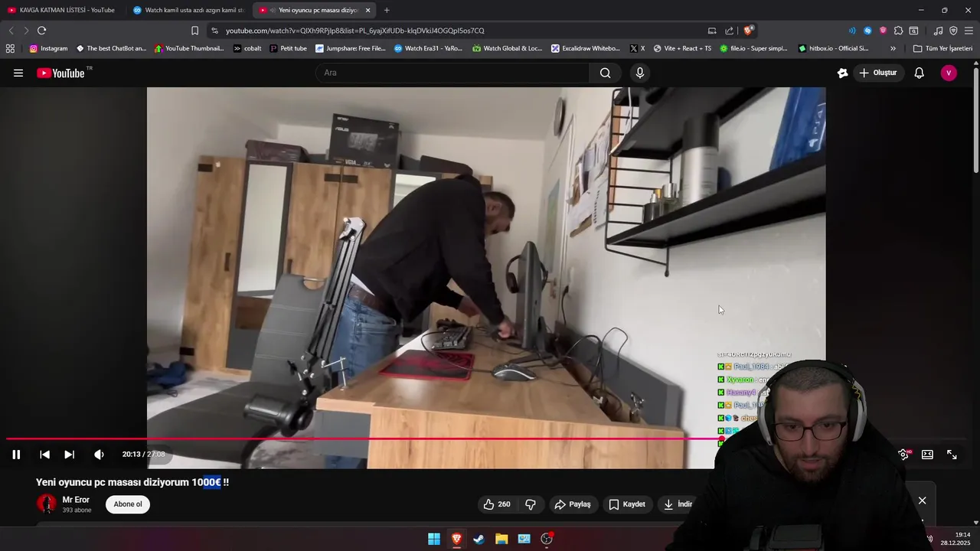Dismiss the overlay with the X button
The width and height of the screenshot is (980, 551).
pyautogui.click(x=922, y=500)
